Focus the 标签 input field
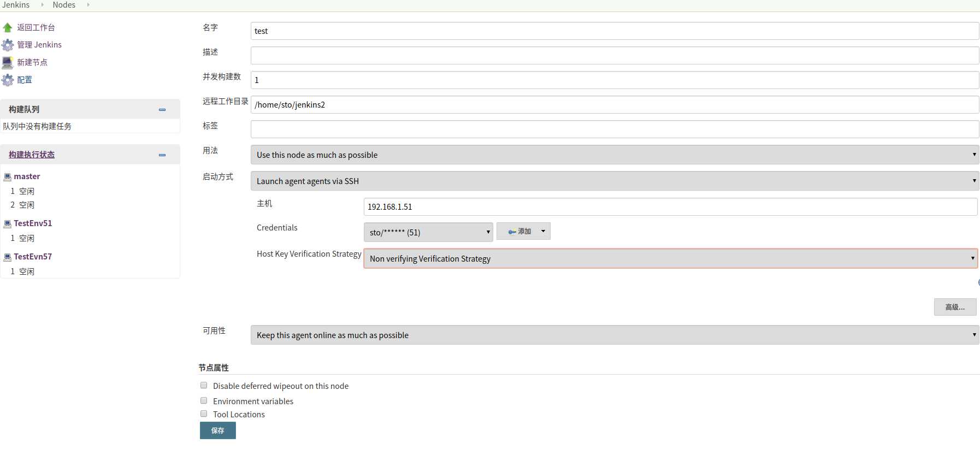The height and width of the screenshot is (449, 980). (x=615, y=129)
